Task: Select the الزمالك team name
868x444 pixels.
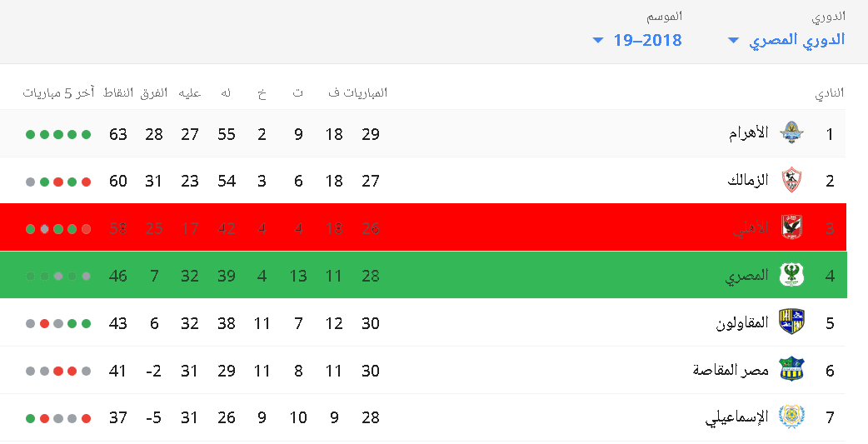Action: (x=748, y=181)
